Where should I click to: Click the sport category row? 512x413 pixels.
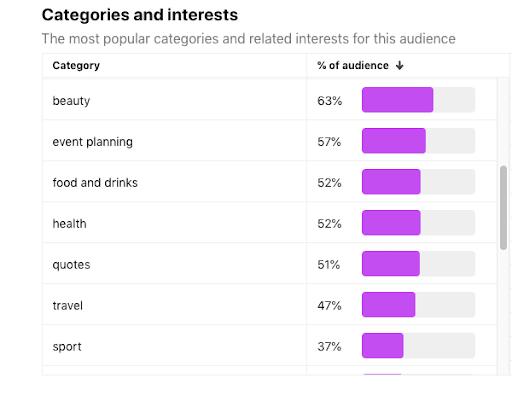coord(269,346)
